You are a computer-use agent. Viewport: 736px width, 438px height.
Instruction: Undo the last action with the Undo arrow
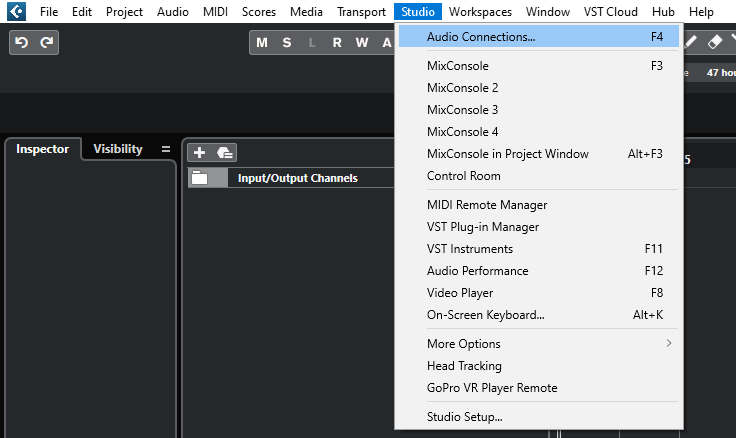point(22,43)
